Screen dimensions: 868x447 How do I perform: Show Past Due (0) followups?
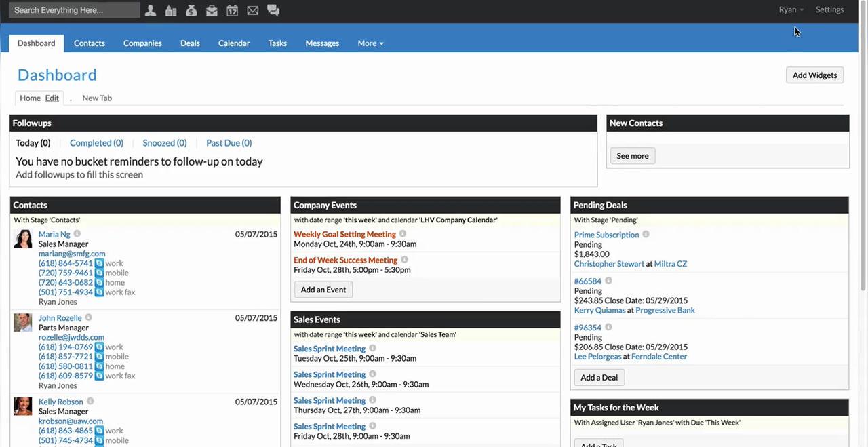tap(229, 143)
